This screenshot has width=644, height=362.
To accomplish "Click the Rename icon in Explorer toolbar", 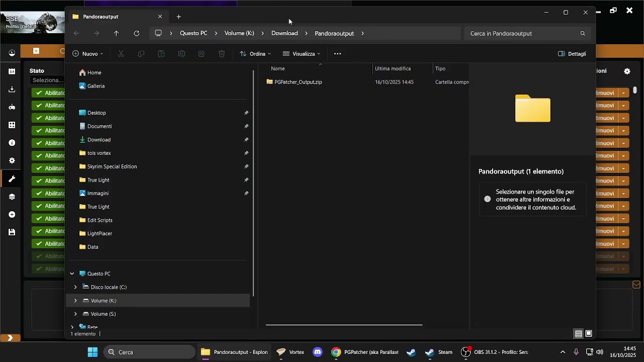I will pyautogui.click(x=181, y=54).
